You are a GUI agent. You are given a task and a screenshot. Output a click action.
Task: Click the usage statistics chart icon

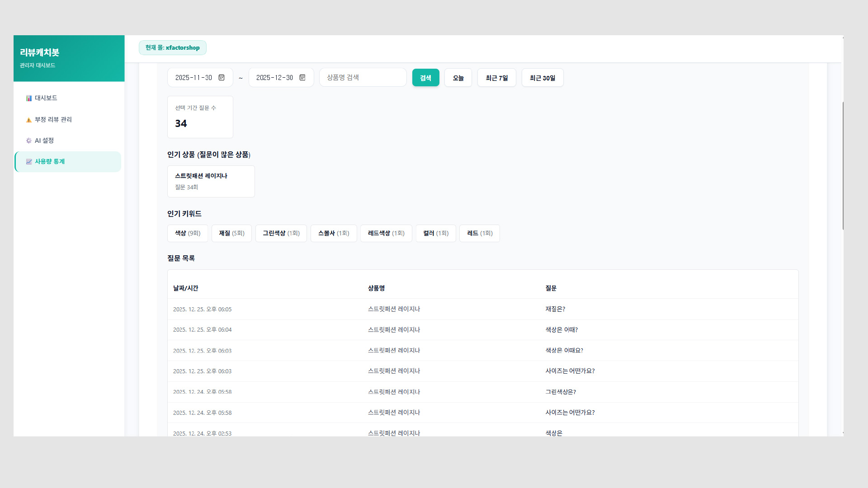click(x=29, y=162)
